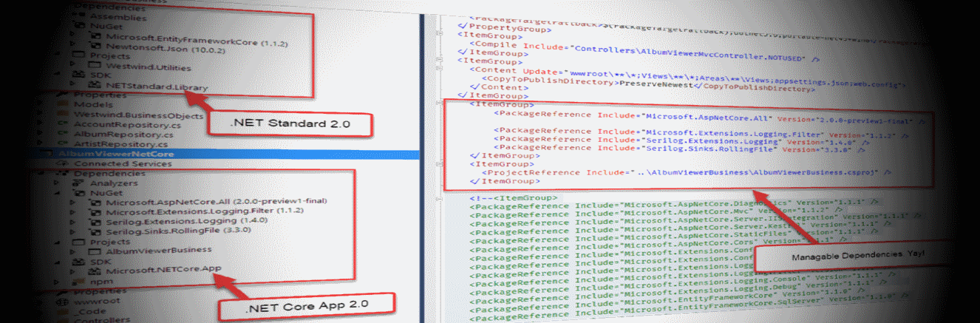Screen dimensions: 980x323
Task: Click the package icon beside Microsoft.AspNetCore.All
Action: coord(95,202)
